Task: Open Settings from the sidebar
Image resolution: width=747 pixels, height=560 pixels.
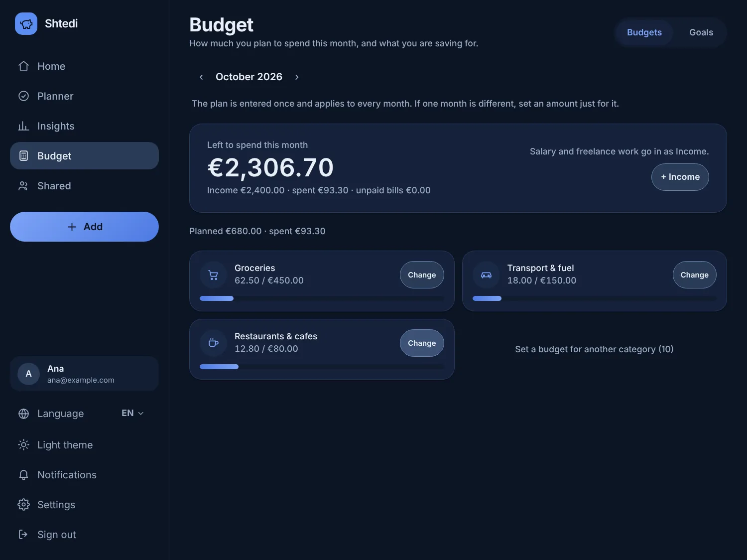Action: (84, 505)
